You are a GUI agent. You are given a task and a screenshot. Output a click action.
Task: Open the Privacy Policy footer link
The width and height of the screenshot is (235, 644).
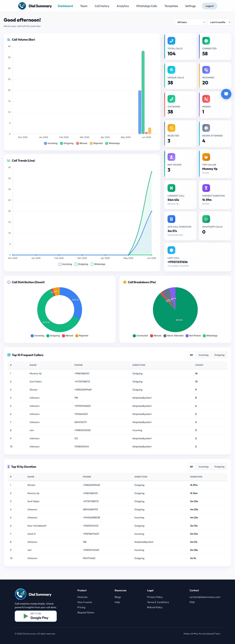pos(155,597)
